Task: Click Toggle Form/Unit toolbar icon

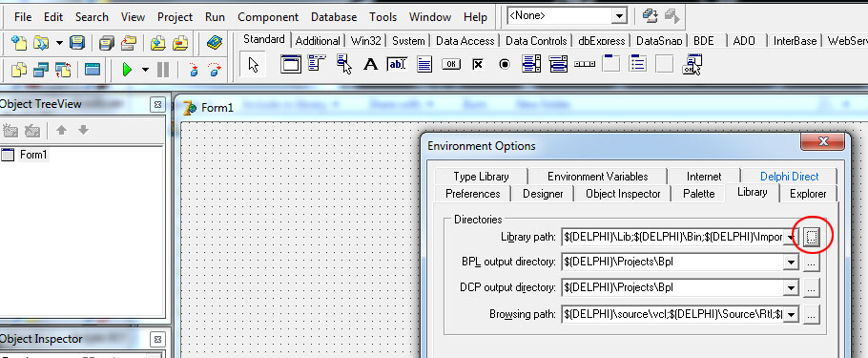Action: tap(63, 70)
